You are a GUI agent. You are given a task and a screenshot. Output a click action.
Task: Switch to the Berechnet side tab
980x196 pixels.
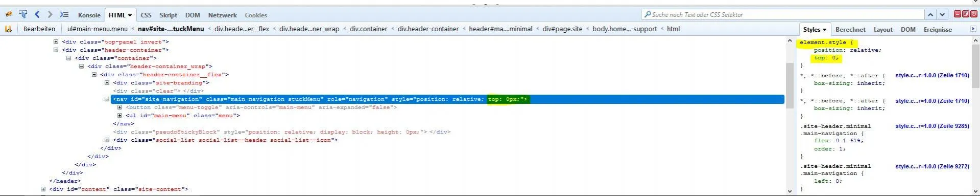(x=850, y=29)
